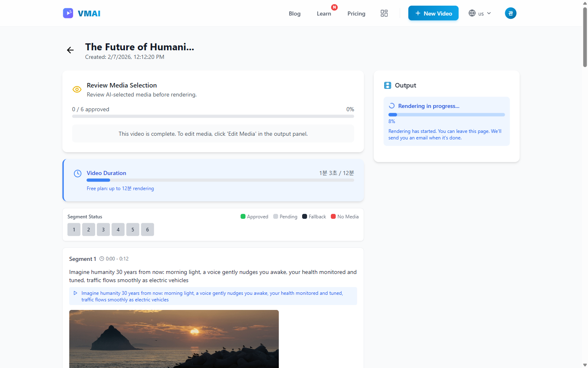Click the clock icon next to Video Duration
This screenshot has height=368, width=588.
click(x=78, y=173)
